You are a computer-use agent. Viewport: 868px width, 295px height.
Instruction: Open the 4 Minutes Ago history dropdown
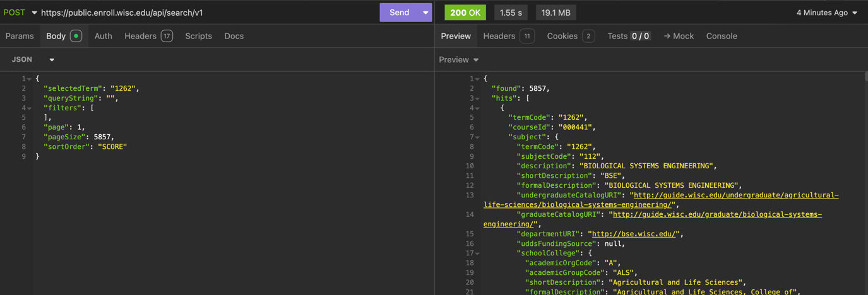[826, 13]
